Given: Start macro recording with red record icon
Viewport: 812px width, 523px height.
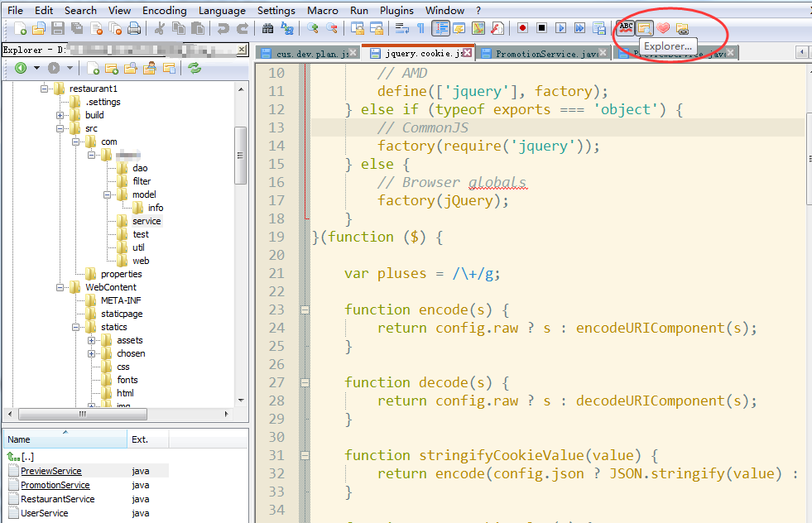Looking at the screenshot, I should (523, 27).
